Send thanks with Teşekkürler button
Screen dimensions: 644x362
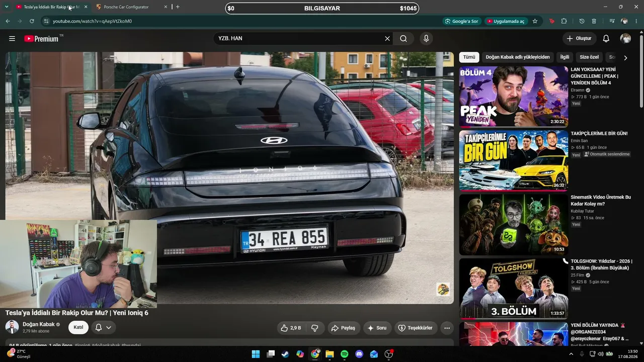tap(416, 328)
